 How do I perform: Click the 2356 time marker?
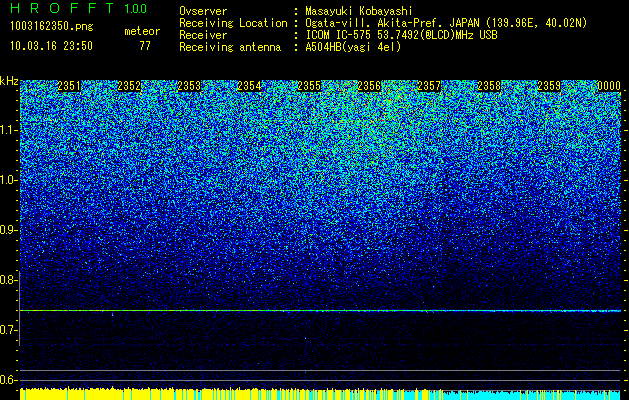click(369, 86)
